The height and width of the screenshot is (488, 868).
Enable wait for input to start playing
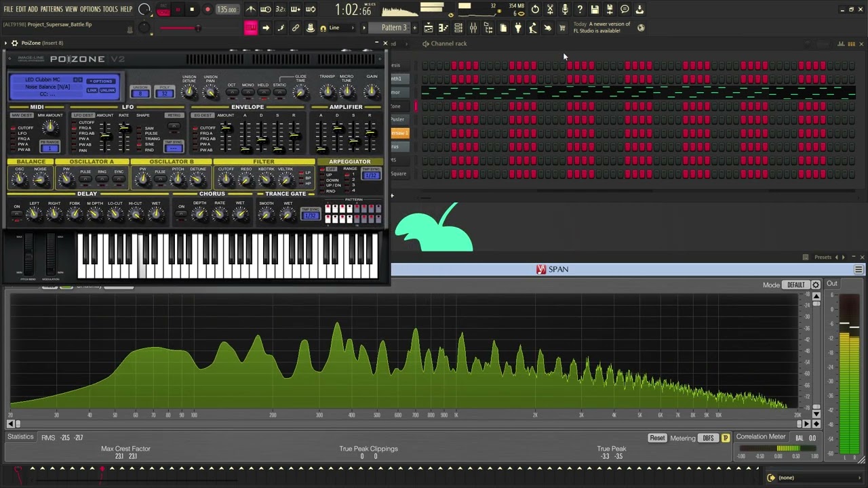[266, 9]
